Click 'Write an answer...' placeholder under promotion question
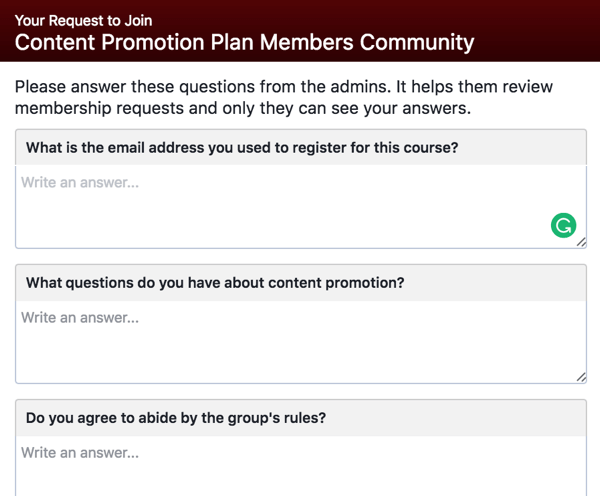 pos(80,318)
